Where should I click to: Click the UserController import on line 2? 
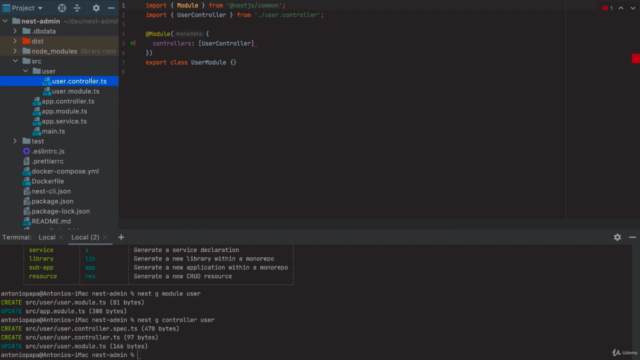pyautogui.click(x=201, y=15)
